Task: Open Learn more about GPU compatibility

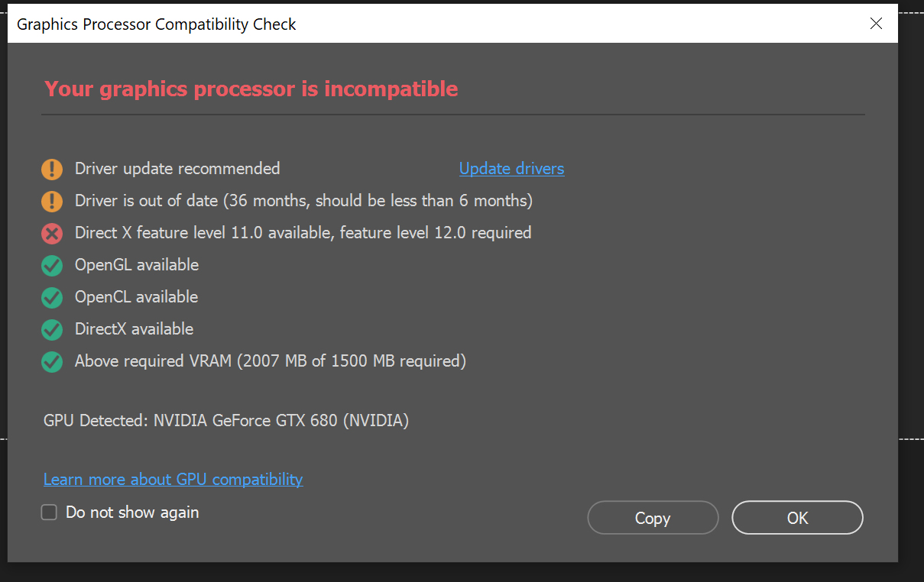Action: pos(173,479)
